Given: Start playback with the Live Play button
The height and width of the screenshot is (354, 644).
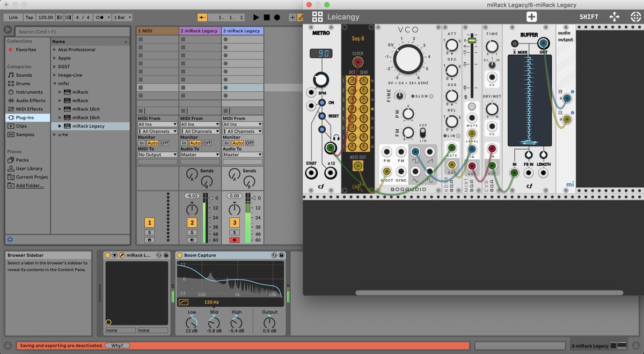Looking at the screenshot, I should pos(257,17).
